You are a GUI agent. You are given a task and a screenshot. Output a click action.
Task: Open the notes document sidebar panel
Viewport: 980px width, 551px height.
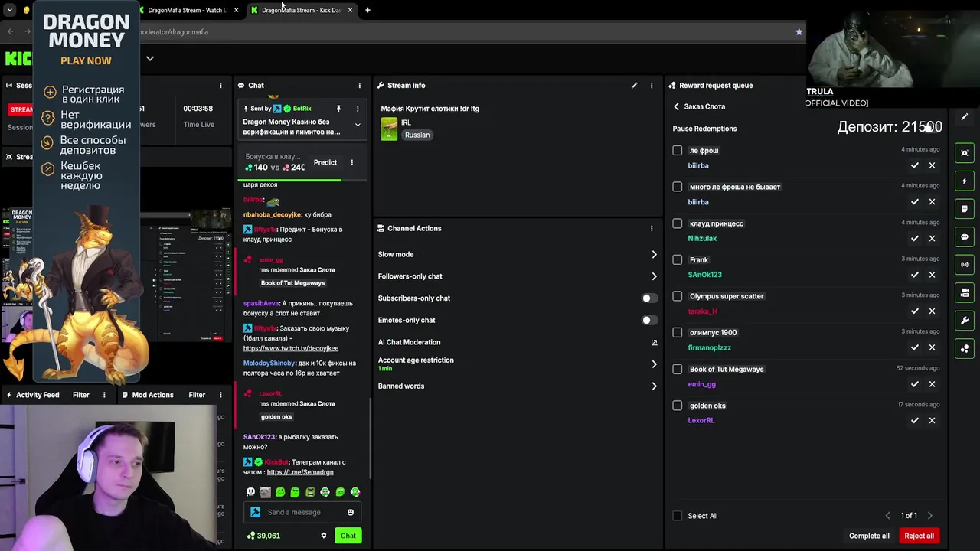point(965,209)
